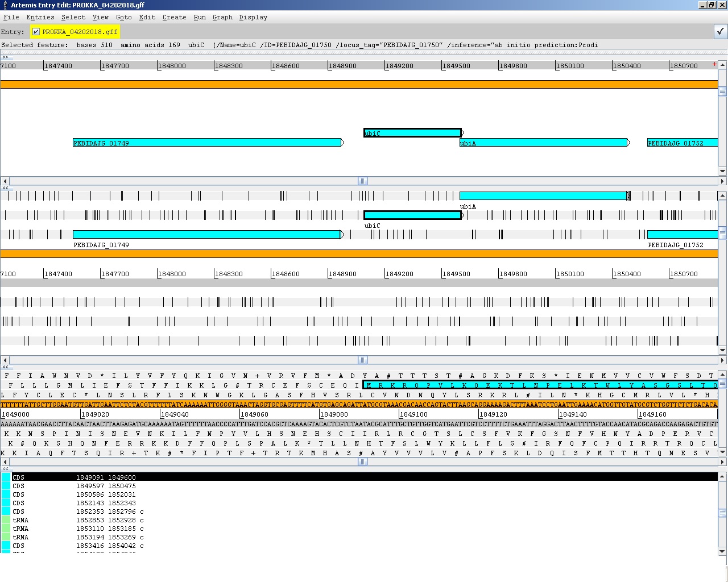Viewport: 728px width, 582px height.
Task: Click the checkmark button at top right
Action: tap(721, 31)
